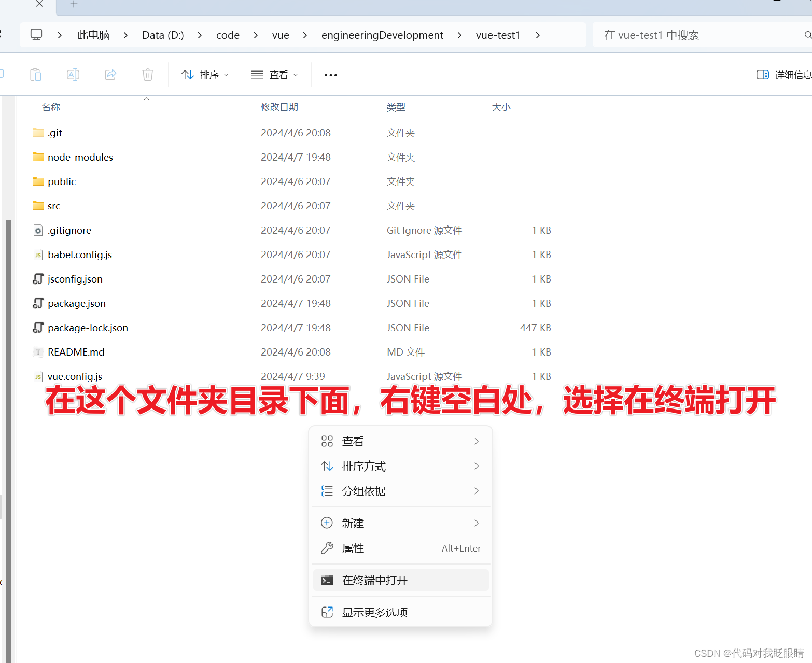Click the 2024/4/7 9:39 date cell

coord(293,376)
